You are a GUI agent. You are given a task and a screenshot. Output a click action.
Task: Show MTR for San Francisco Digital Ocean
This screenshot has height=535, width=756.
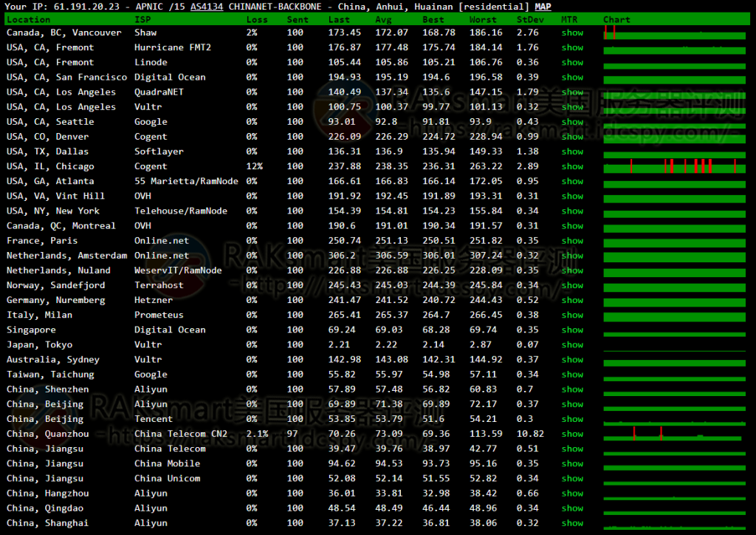[x=572, y=78]
